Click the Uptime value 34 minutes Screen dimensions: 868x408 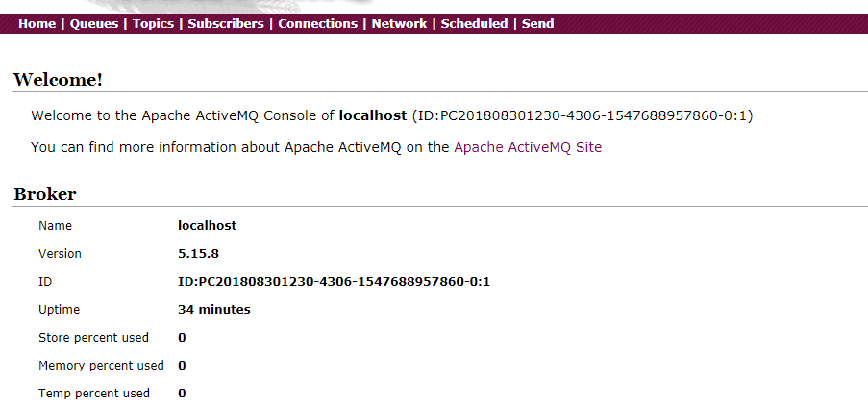click(x=213, y=309)
